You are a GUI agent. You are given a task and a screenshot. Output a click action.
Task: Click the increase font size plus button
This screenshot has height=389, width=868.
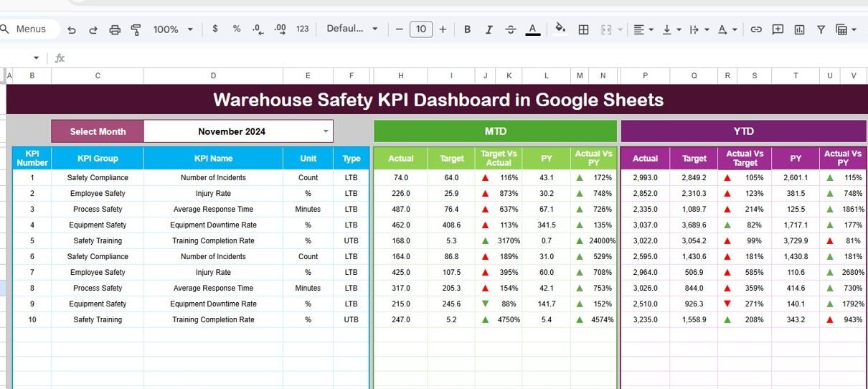(443, 29)
